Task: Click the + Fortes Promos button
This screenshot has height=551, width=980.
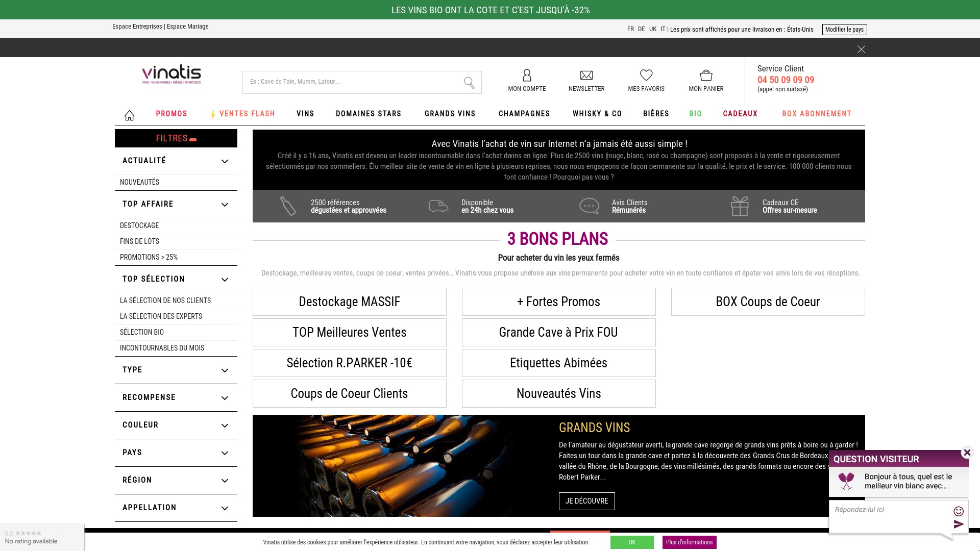Action: 559,302
